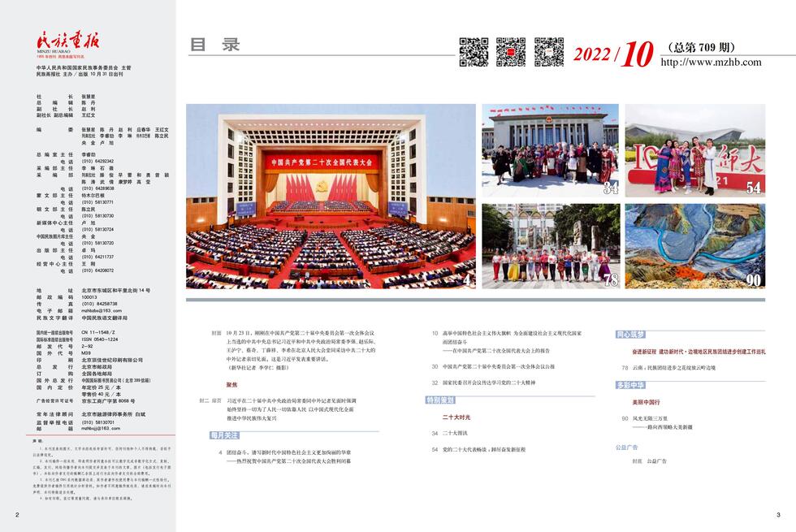
Task: Open contents entry 54 党的二十大代表畅谈
Action: click(478, 449)
